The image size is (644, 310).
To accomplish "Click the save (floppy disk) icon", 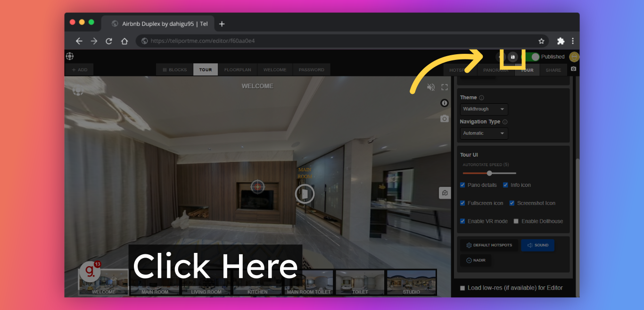I will [x=513, y=57].
